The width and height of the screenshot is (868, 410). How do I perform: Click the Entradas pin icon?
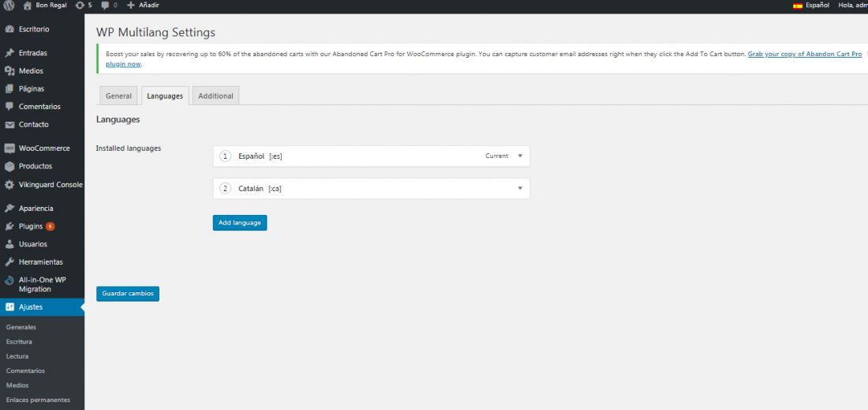pyautogui.click(x=9, y=53)
